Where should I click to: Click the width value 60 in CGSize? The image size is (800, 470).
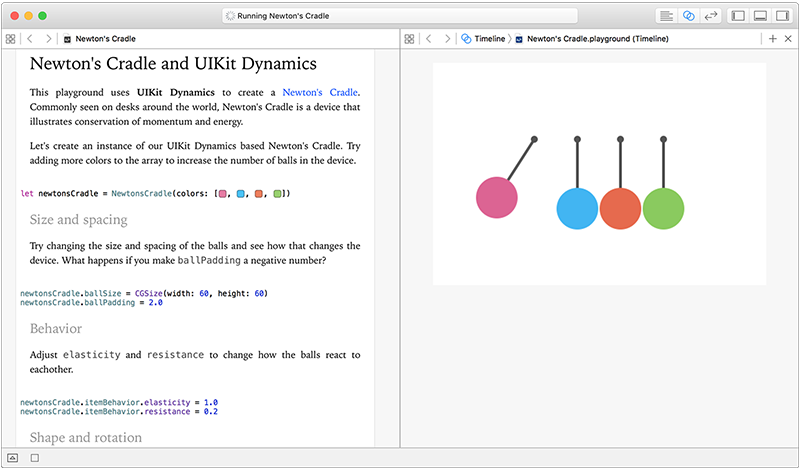click(204, 293)
